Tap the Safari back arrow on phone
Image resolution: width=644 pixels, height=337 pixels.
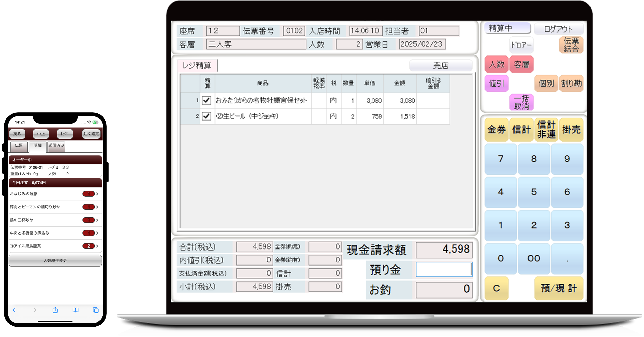pyautogui.click(x=14, y=310)
